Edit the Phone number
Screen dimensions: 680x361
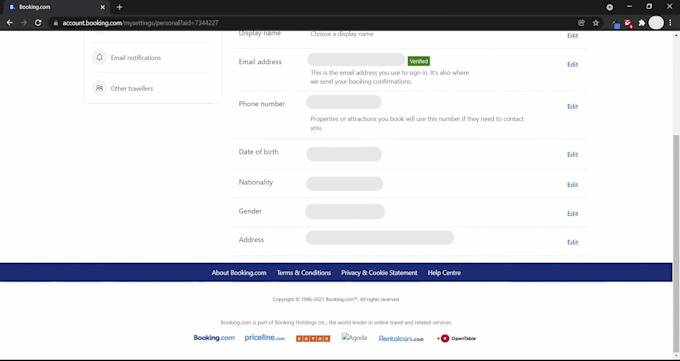pyautogui.click(x=572, y=106)
